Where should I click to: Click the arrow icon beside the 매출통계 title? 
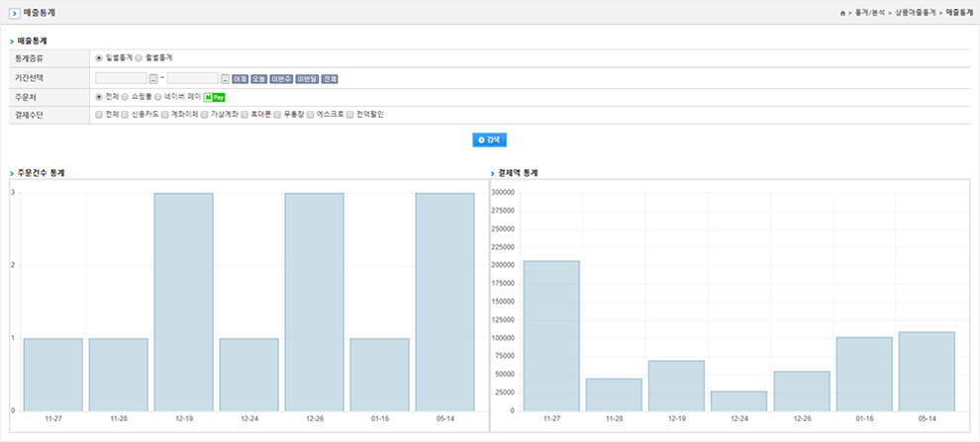coord(14,13)
